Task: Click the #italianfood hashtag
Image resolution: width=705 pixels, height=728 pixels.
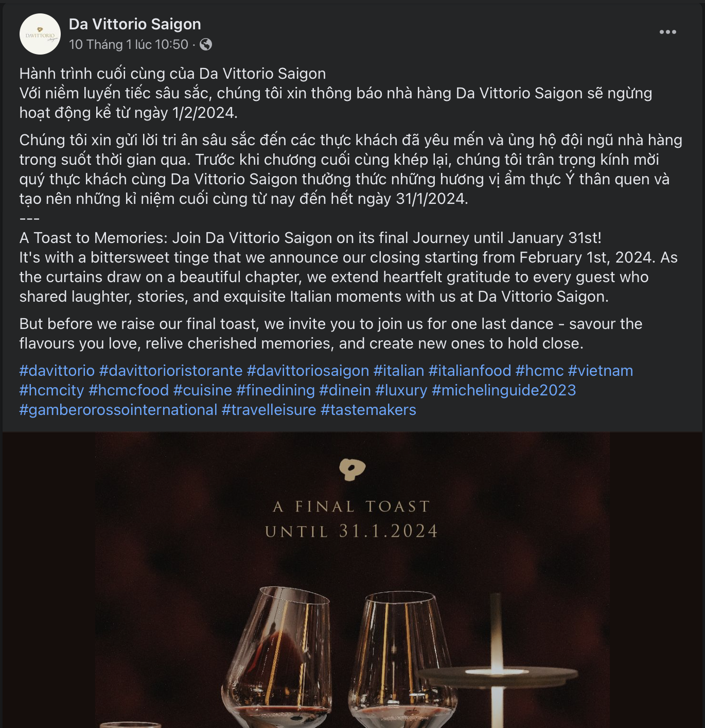Action: 470,371
